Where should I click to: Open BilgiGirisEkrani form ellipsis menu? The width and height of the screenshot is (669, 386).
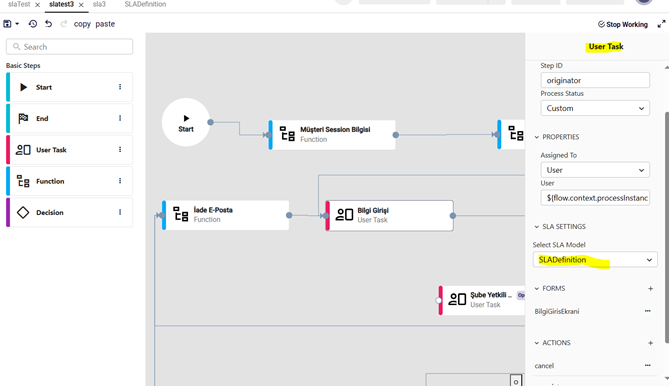(648, 311)
